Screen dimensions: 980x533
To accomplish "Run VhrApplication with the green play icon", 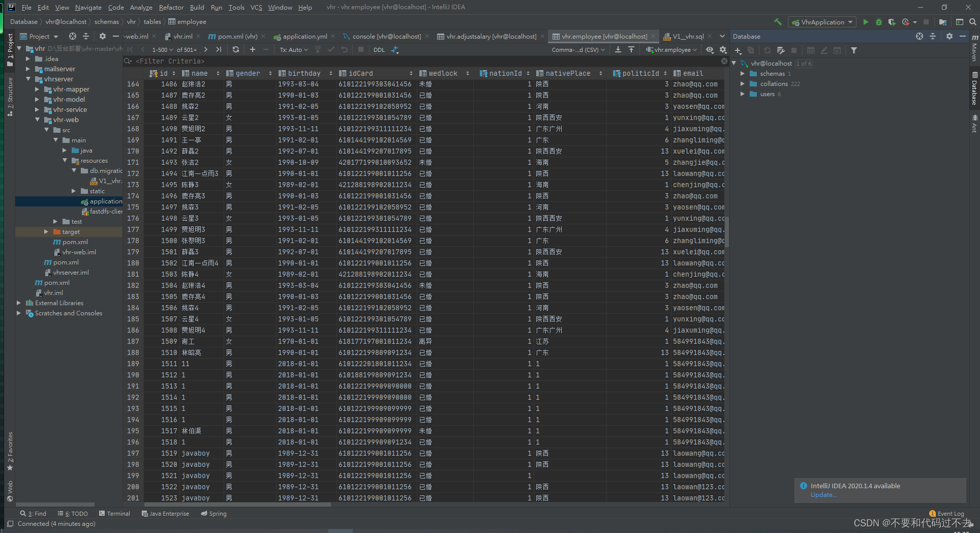I will click(x=866, y=22).
